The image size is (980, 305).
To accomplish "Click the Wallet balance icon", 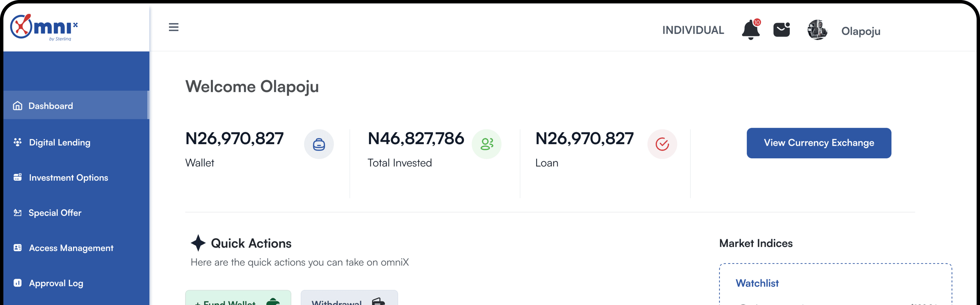I will (x=319, y=144).
